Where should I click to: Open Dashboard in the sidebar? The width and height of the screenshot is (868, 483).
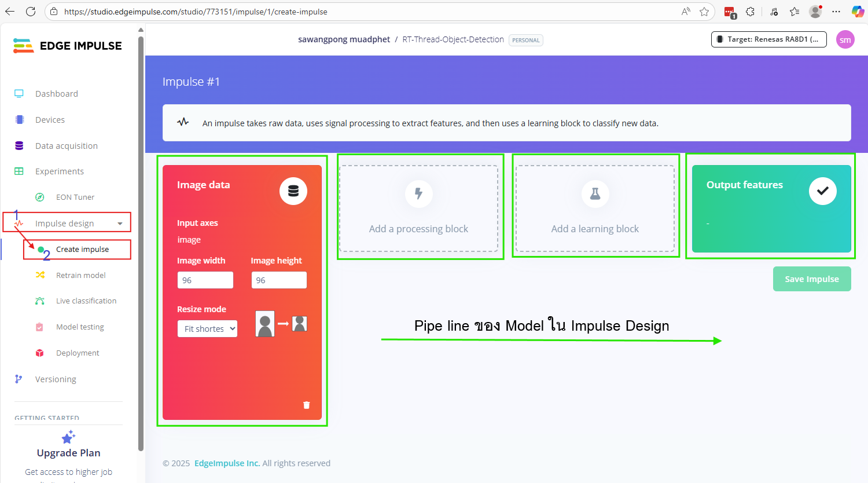pos(56,94)
